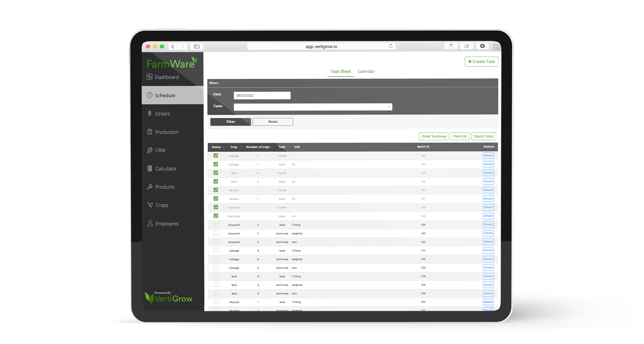Uncheck the completed Cabbage Transfer task
This screenshot has height=344, width=644.
pos(216,155)
